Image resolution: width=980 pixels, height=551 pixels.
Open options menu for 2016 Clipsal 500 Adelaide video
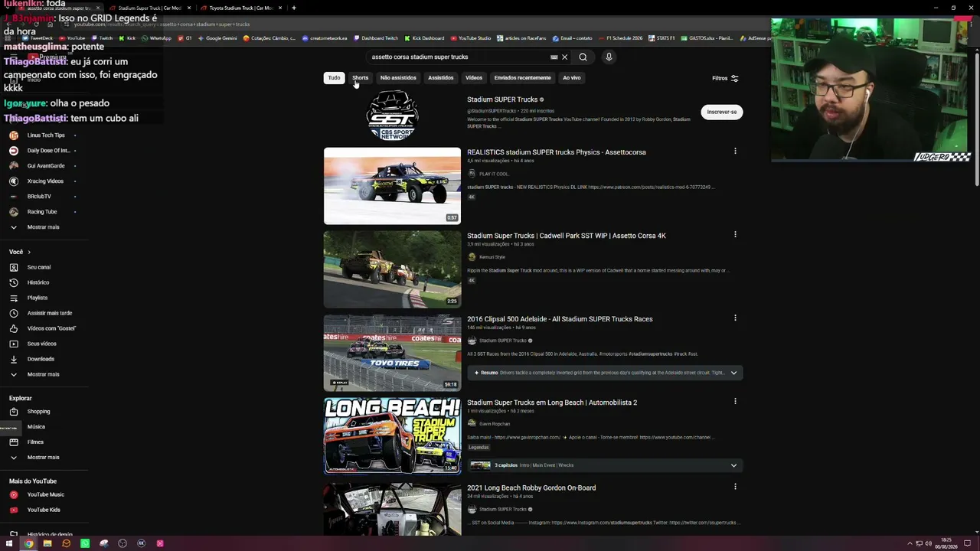(735, 318)
